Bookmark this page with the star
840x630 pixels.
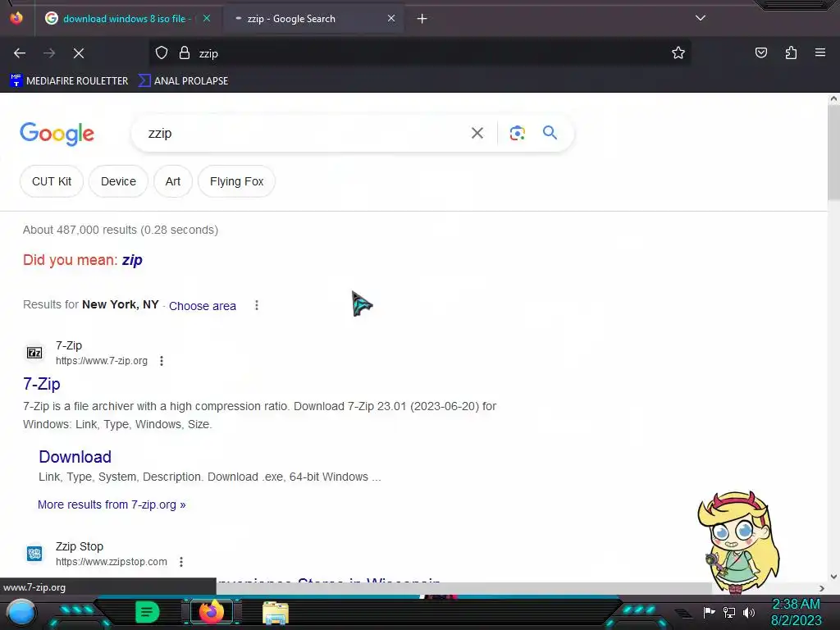click(x=678, y=53)
